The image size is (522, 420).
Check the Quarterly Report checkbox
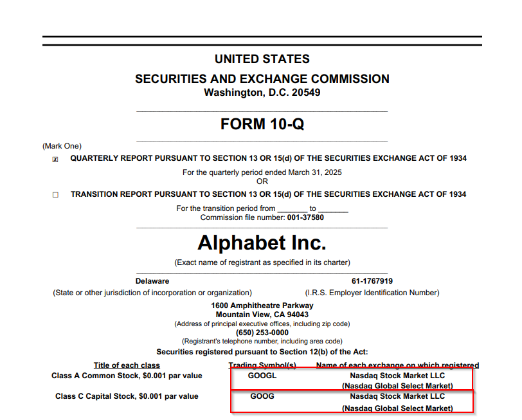pos(55,160)
